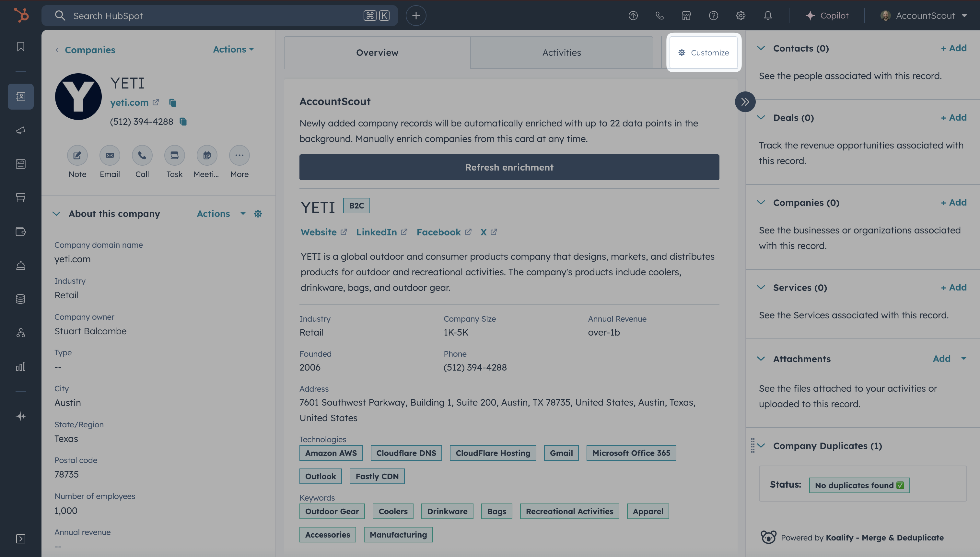Screen dimensions: 980x557
Task: Collapse the right sidebar with double-arrow button
Action: click(x=745, y=102)
